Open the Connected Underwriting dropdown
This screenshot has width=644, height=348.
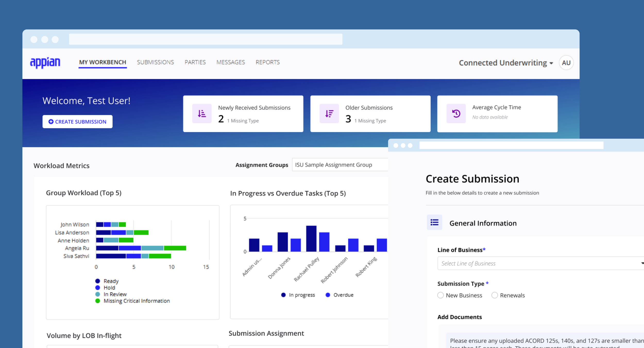[506, 63]
